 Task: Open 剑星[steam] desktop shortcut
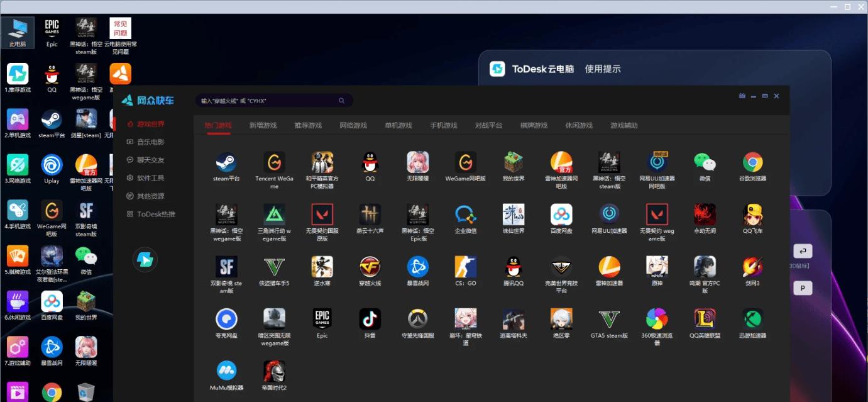(86, 123)
